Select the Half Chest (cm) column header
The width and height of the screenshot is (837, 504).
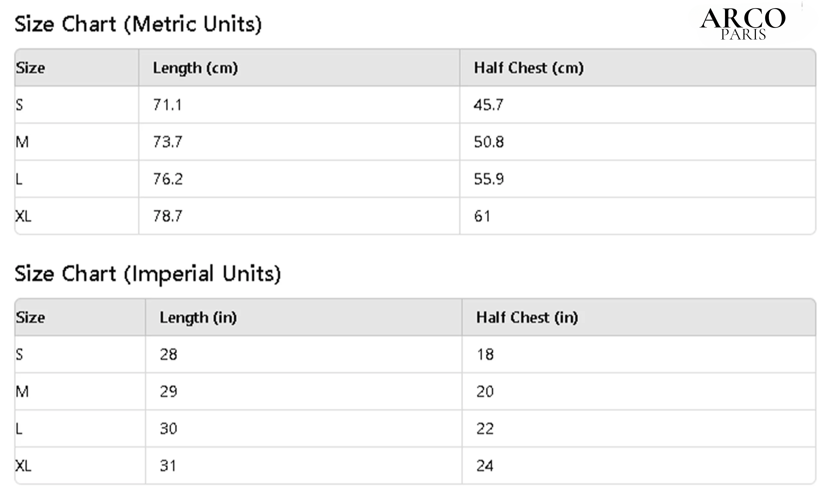pyautogui.click(x=528, y=68)
